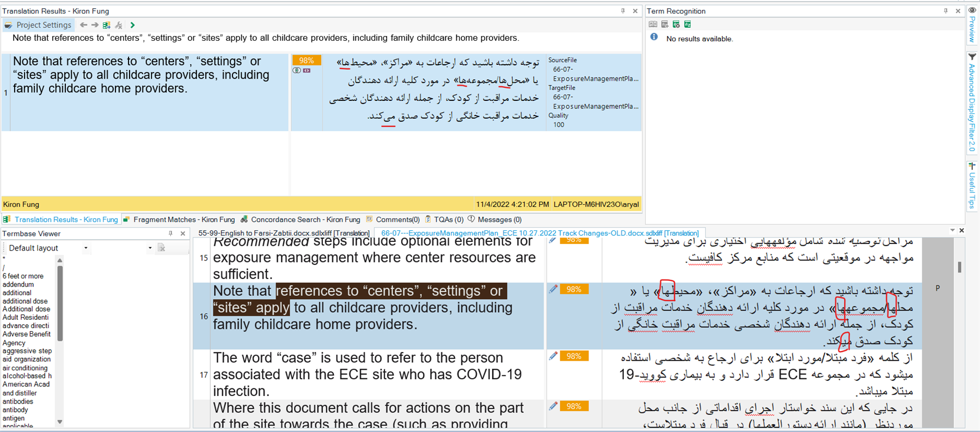
Task: Select segment number 17
Action: [204, 375]
